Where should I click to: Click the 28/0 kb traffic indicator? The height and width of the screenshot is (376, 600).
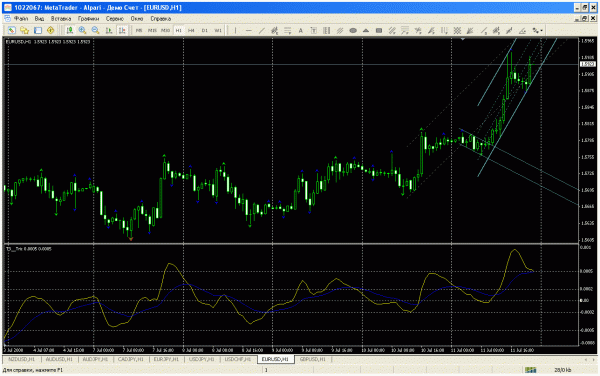click(563, 370)
